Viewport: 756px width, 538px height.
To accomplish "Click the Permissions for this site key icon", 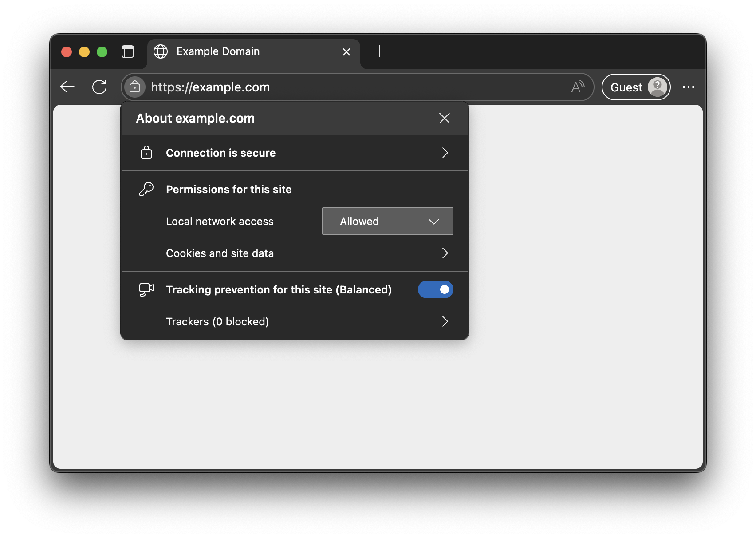I will point(146,189).
